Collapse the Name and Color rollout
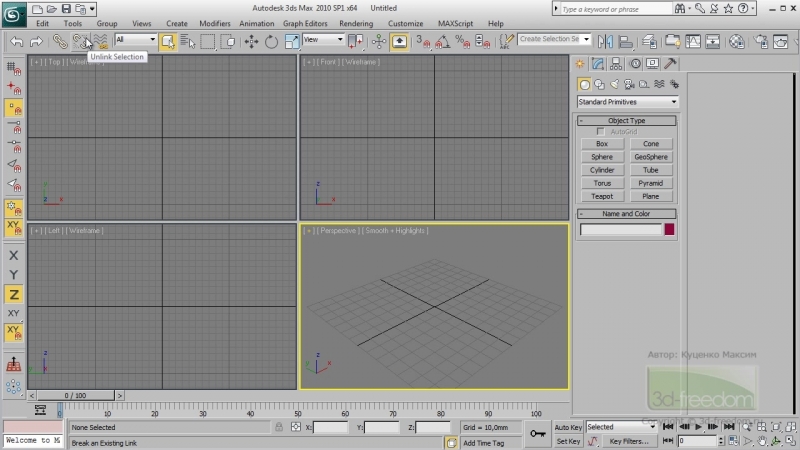Viewport: 800px width, 450px height. [627, 214]
